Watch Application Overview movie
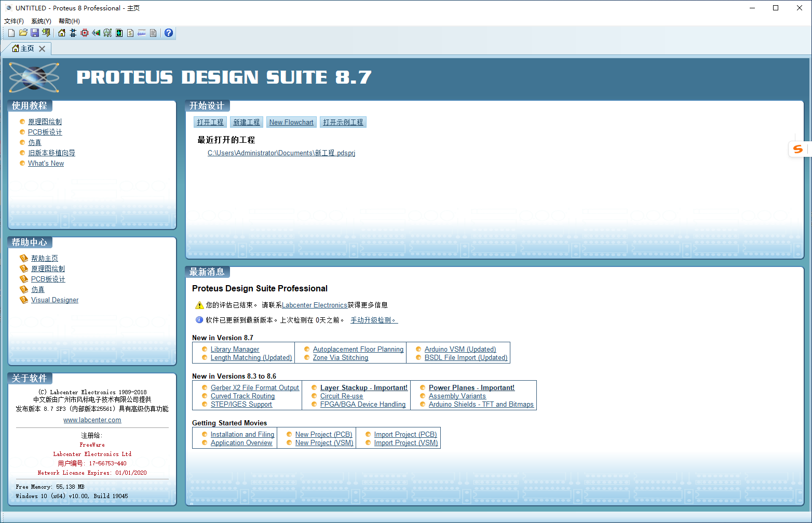The height and width of the screenshot is (523, 812). (x=241, y=443)
